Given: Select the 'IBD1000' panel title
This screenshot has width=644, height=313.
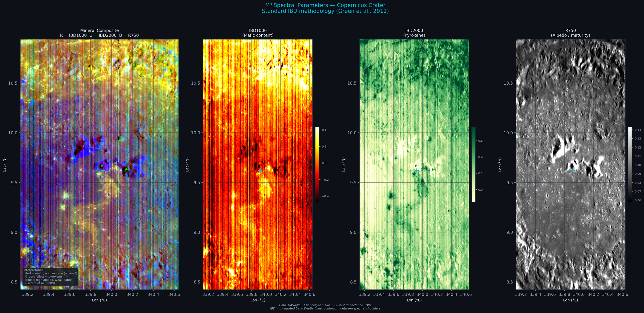Looking at the screenshot, I should point(258,31).
